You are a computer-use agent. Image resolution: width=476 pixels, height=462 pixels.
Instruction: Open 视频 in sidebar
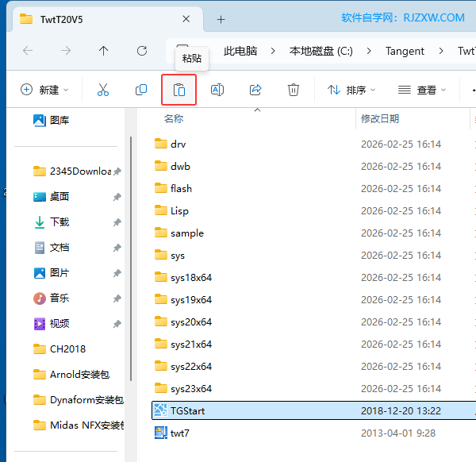(51, 324)
